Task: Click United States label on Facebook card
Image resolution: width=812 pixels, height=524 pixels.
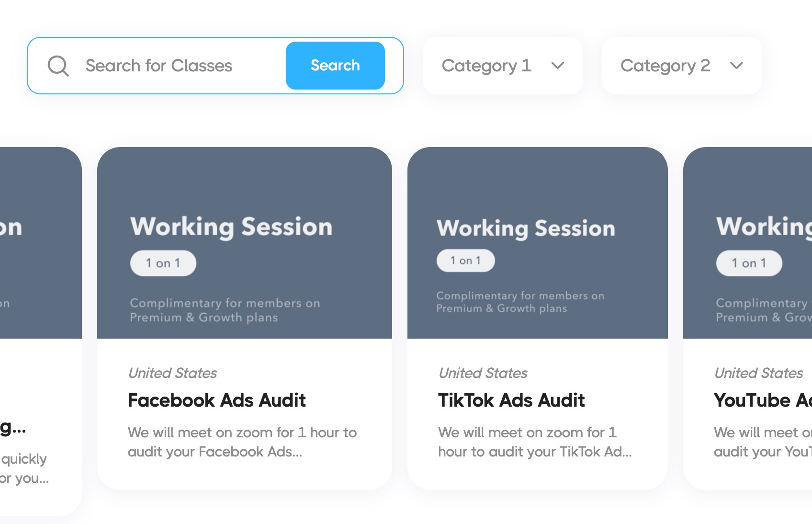Action: 172,373
